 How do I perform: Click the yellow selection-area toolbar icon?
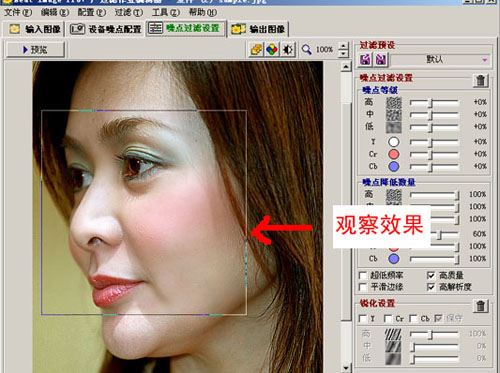(x=256, y=50)
